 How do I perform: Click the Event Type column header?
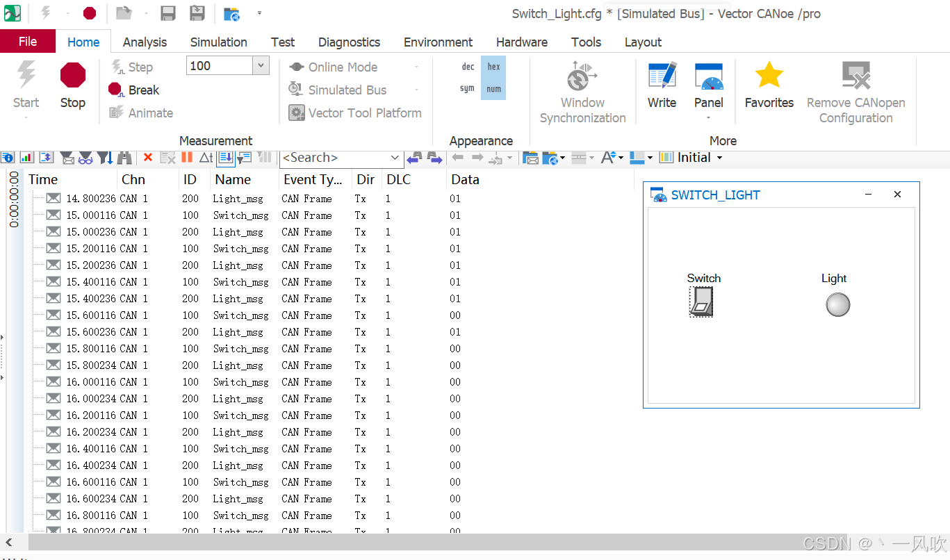[x=315, y=179]
